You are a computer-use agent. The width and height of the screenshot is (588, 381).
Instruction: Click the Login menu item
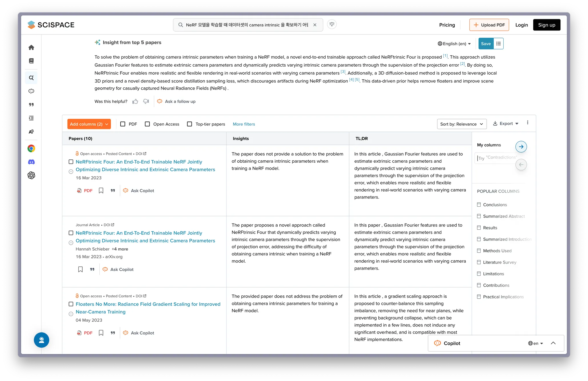point(521,25)
